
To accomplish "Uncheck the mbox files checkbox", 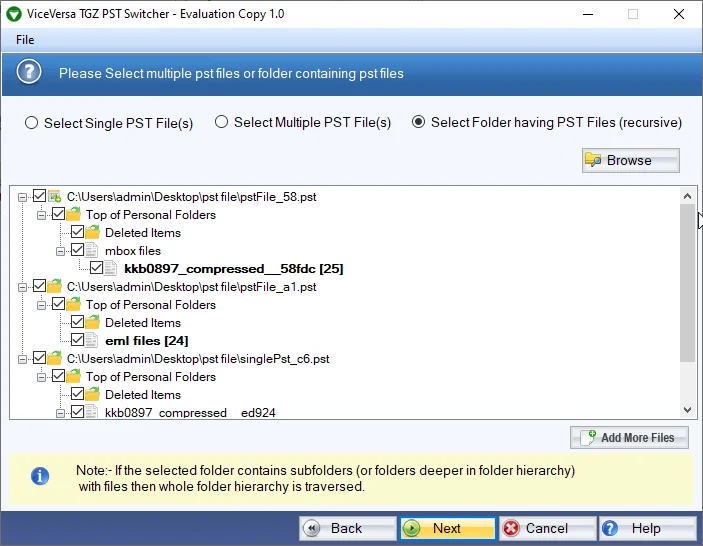I will [78, 250].
